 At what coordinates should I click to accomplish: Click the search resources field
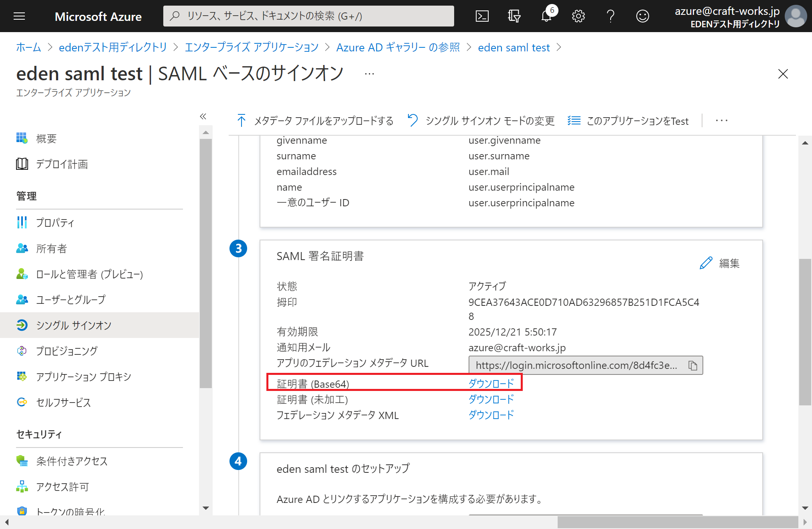click(x=309, y=16)
